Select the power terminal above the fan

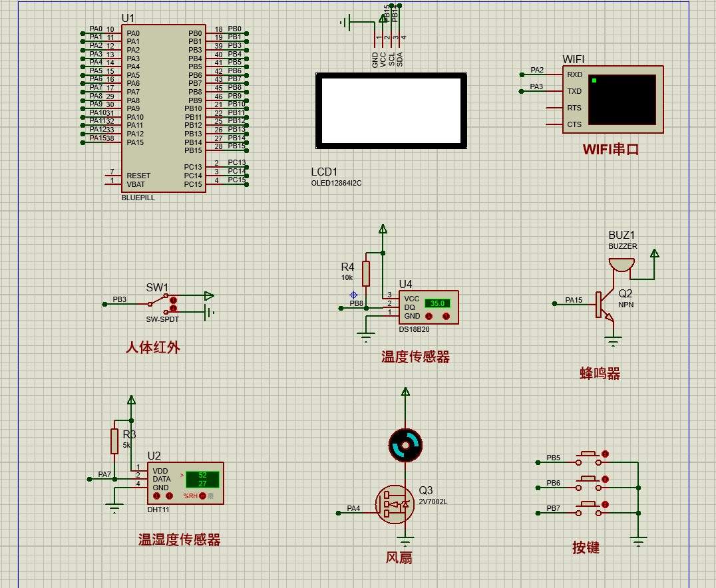405,392
